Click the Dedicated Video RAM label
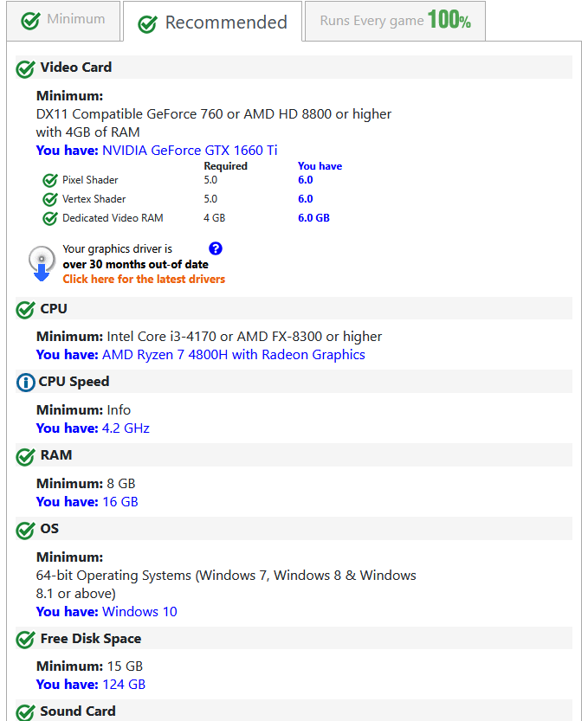The height and width of the screenshot is (721, 588). 113,217
